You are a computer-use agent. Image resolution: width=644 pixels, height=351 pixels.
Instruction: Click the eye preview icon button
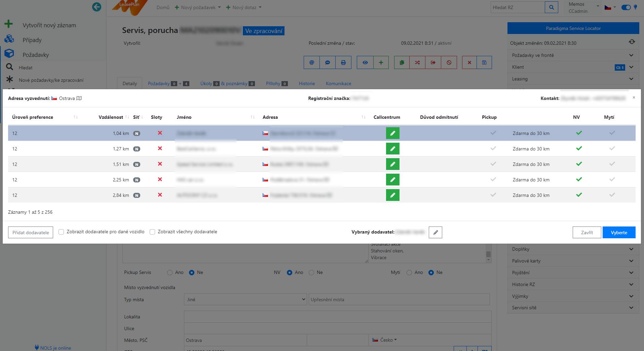(365, 63)
